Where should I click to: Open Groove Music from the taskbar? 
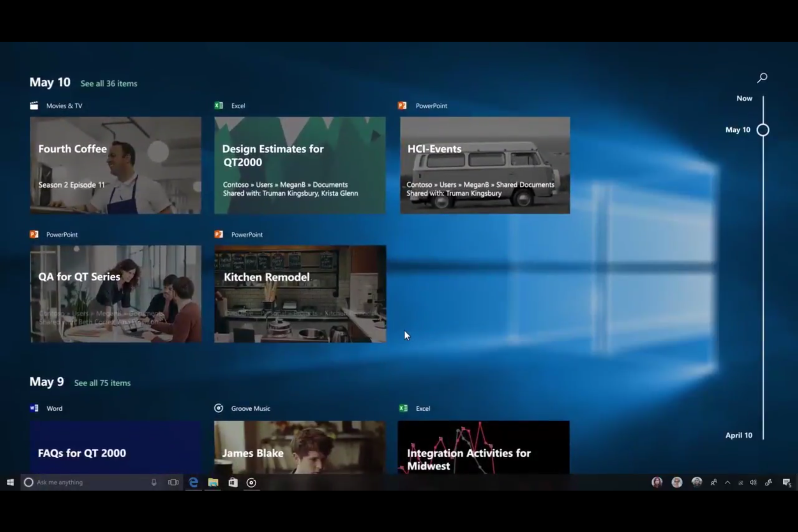pyautogui.click(x=252, y=483)
